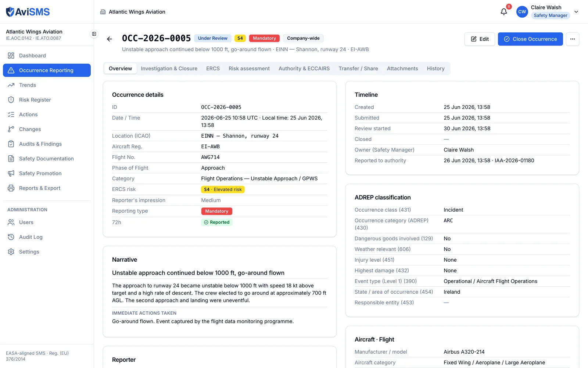Click the Airbus A320-214 model value
Screen dimensions: 588x368
pyautogui.click(x=464, y=352)
